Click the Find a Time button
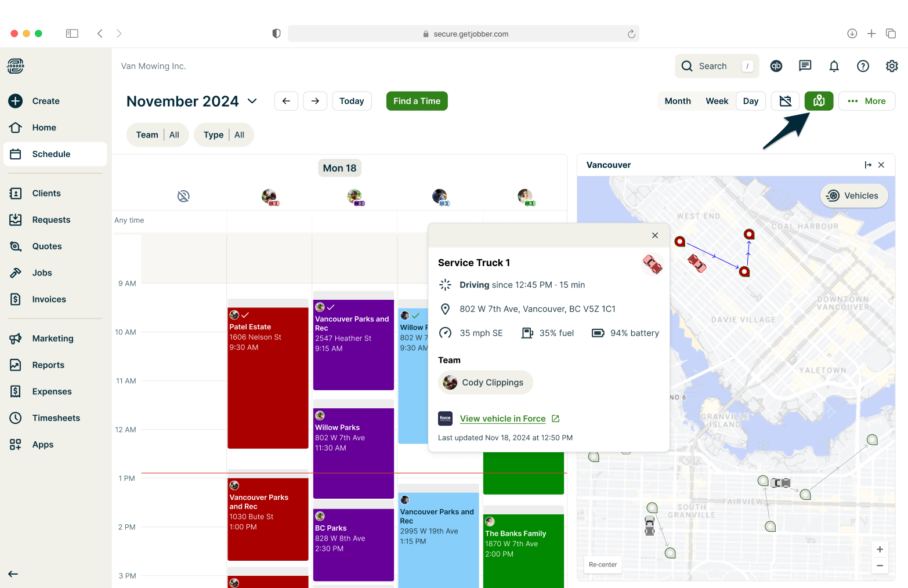 point(417,101)
